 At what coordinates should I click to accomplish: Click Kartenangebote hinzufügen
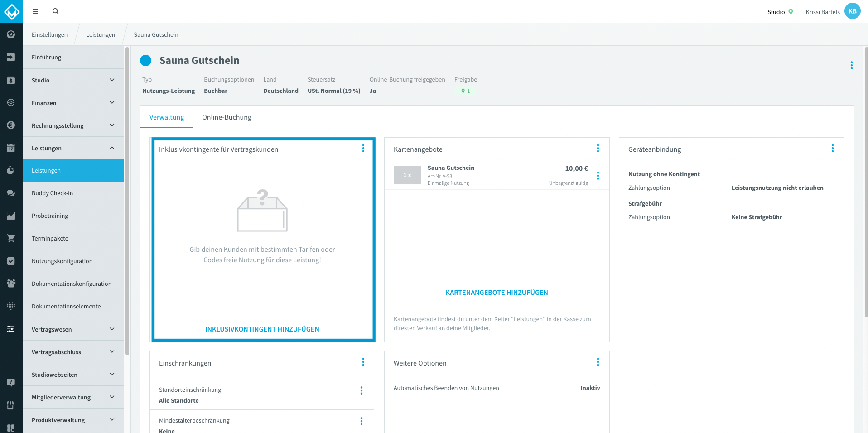coord(497,293)
